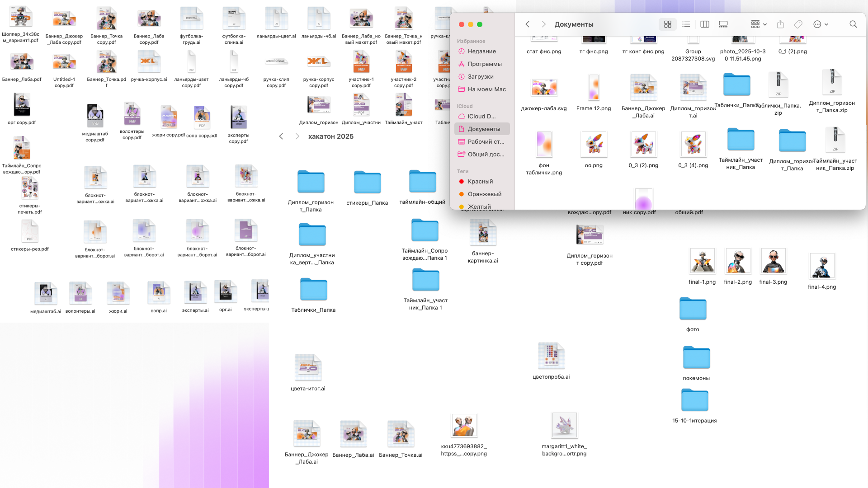Viewport: 868px width, 488px height.
Task: Filter by the Оранжевый orange tag
Action: click(x=484, y=194)
